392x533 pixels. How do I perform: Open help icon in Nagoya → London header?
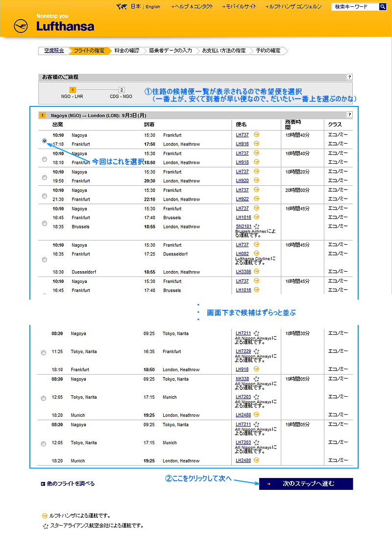coord(349,115)
